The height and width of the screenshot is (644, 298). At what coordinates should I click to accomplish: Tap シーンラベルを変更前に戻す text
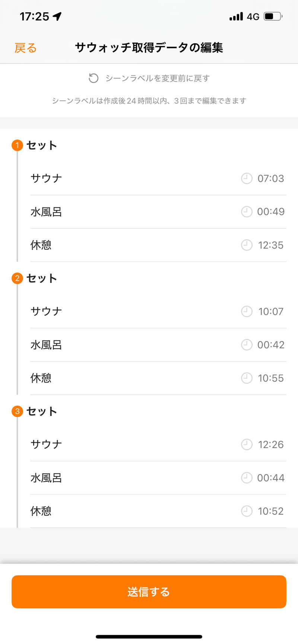coord(157,78)
